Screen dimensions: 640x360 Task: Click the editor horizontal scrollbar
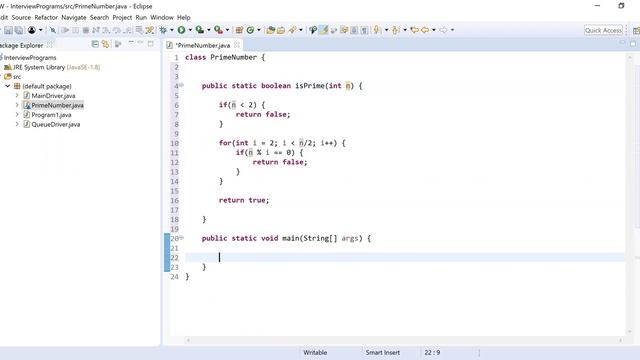point(404,340)
